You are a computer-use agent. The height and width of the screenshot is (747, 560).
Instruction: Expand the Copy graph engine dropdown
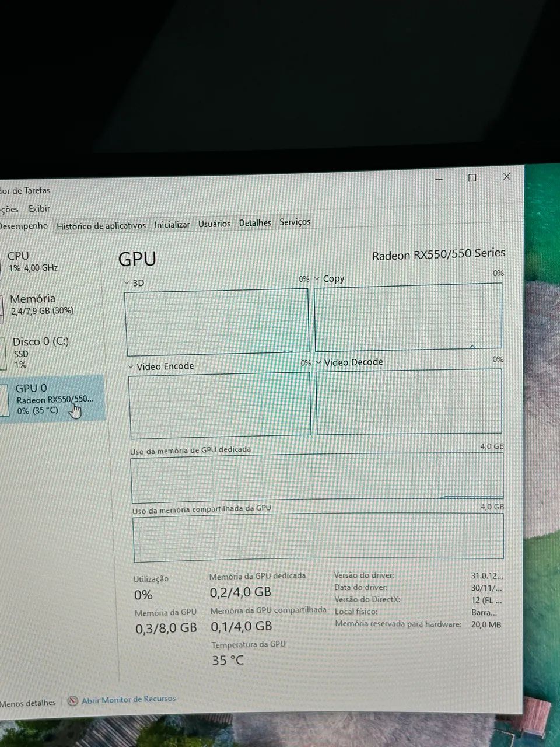317,279
